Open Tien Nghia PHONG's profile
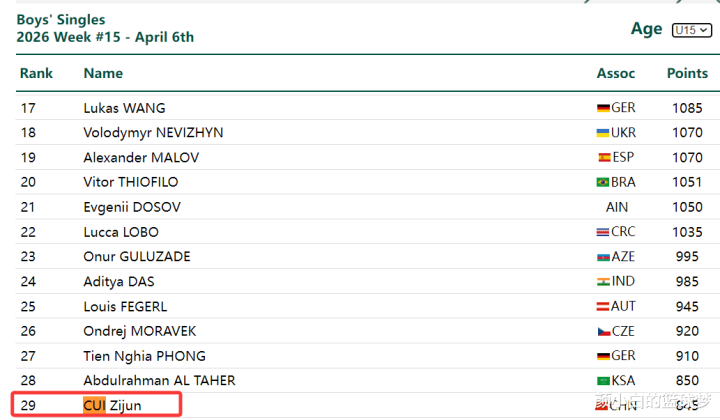 [x=144, y=356]
